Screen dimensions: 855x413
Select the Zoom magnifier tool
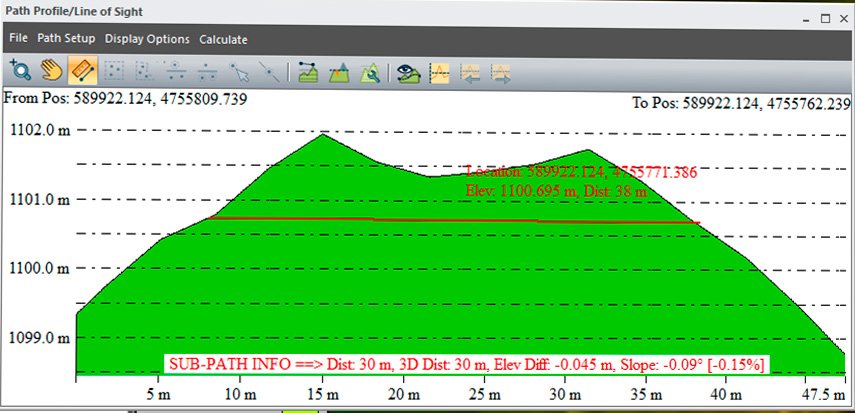(19, 71)
